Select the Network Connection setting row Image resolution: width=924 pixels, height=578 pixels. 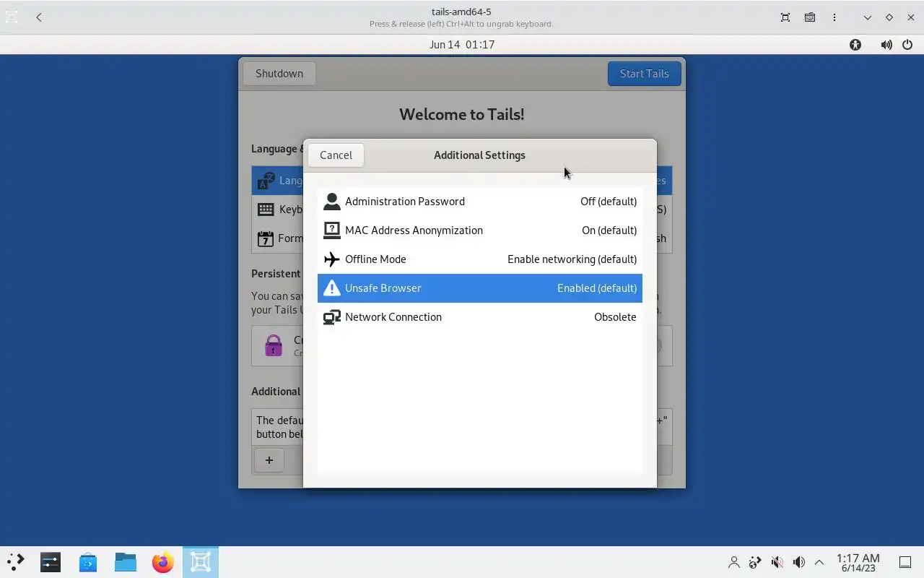[480, 317]
